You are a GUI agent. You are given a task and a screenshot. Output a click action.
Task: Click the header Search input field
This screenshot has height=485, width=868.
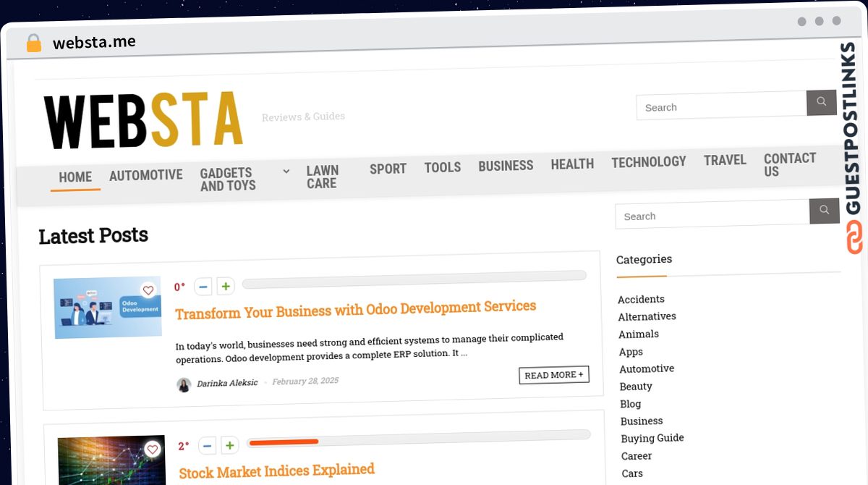click(721, 106)
